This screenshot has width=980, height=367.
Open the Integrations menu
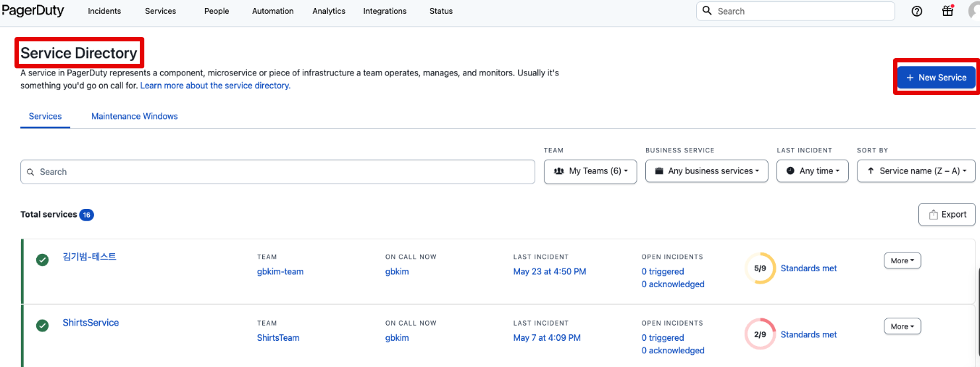[385, 11]
